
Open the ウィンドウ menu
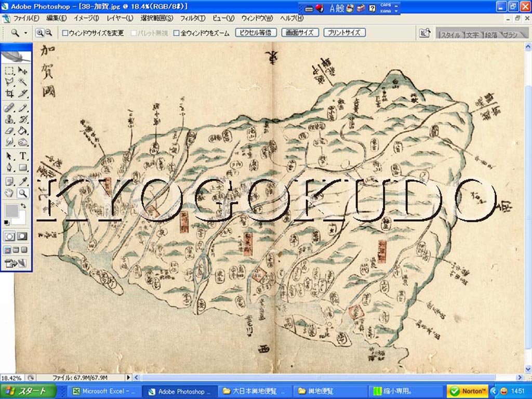click(257, 18)
